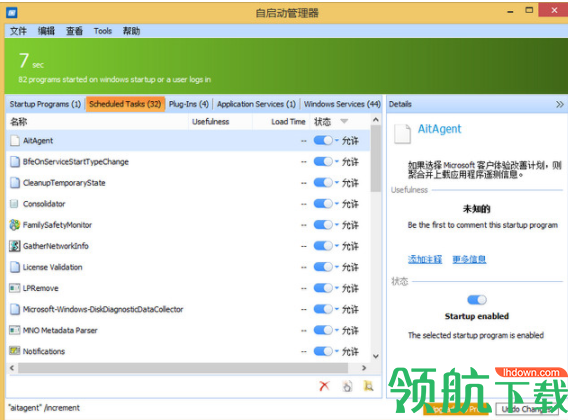Switch to Windows Services (44) tab

coord(342,104)
